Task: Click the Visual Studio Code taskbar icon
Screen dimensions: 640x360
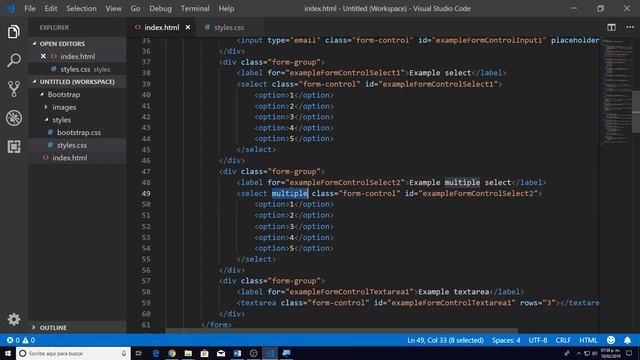Action: pos(270,353)
